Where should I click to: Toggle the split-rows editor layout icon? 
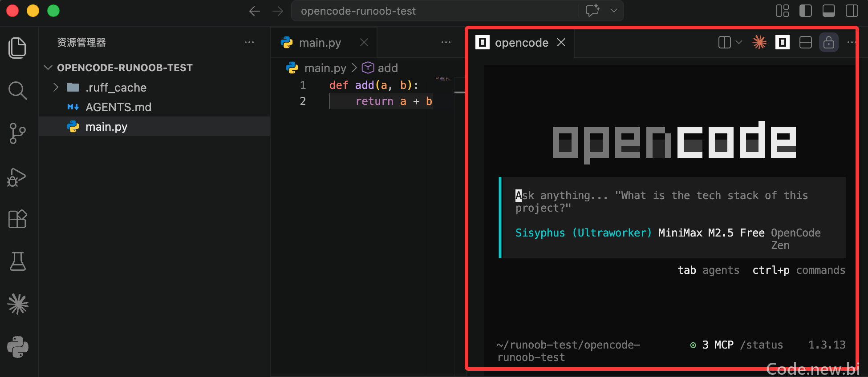point(806,42)
